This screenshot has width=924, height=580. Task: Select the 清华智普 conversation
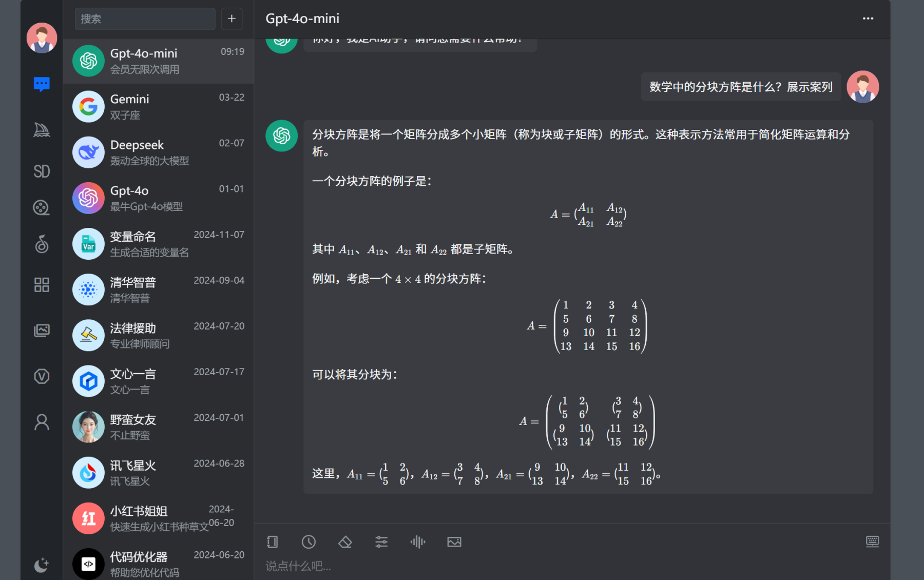[x=158, y=289]
